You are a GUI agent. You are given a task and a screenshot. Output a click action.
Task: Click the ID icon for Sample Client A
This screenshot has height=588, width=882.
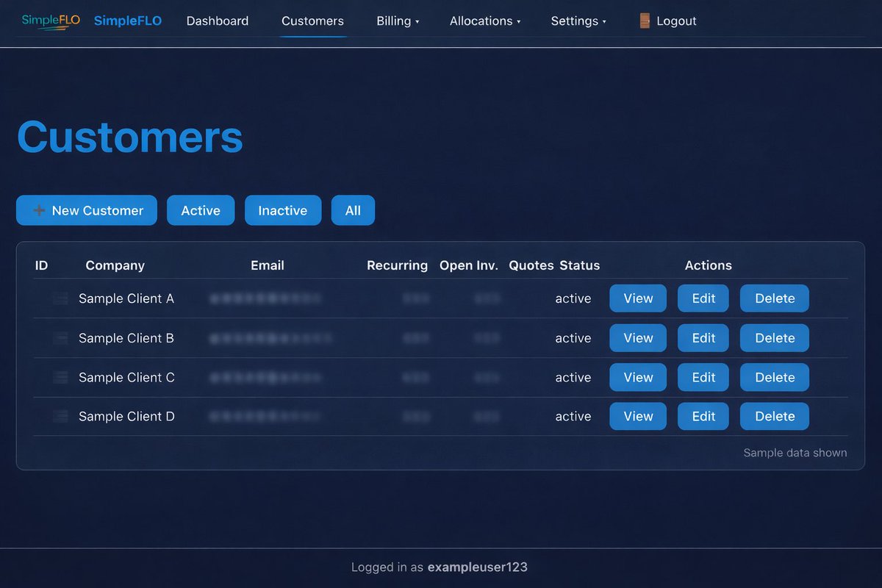(x=60, y=298)
